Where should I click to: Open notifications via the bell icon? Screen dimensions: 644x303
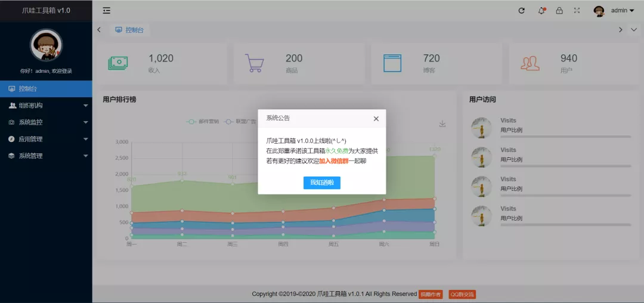click(541, 10)
